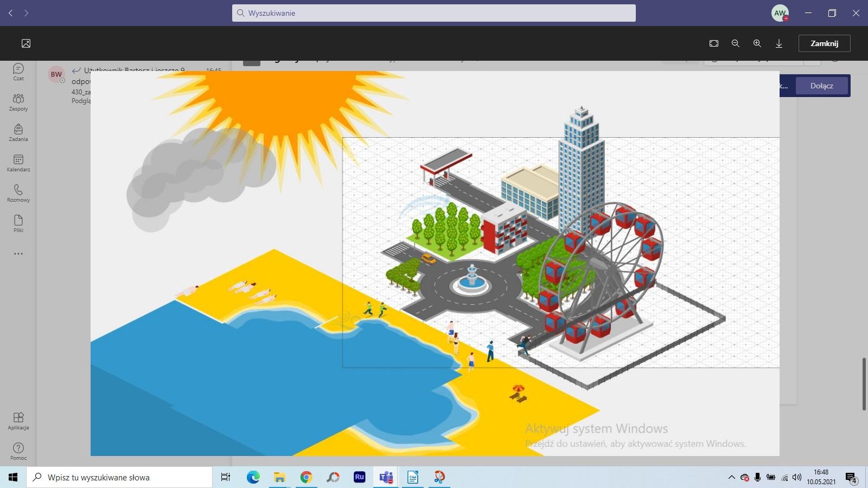The height and width of the screenshot is (488, 868).
Task: Open the notification center
Action: click(851, 477)
